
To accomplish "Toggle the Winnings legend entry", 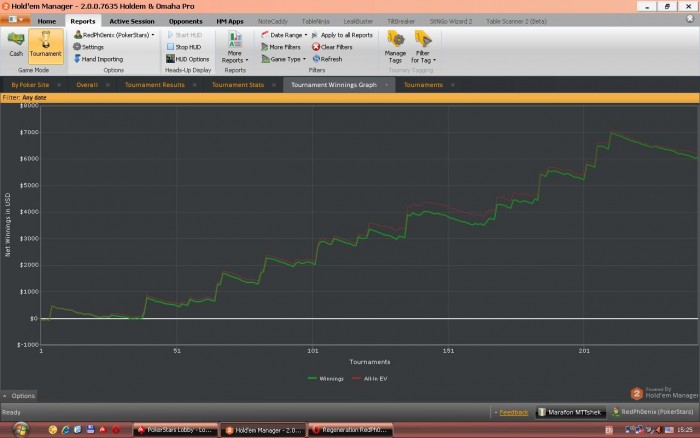I will 326,379.
